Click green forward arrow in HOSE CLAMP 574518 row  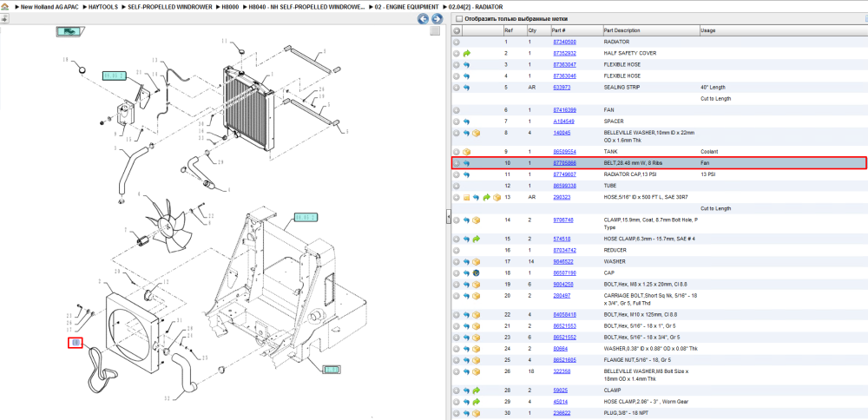[x=476, y=239]
